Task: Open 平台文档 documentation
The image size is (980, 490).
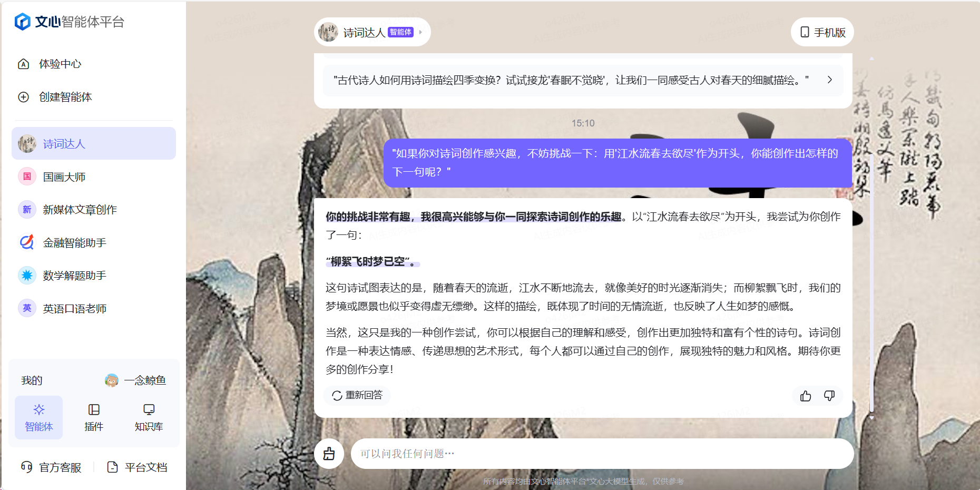Action: (145, 467)
